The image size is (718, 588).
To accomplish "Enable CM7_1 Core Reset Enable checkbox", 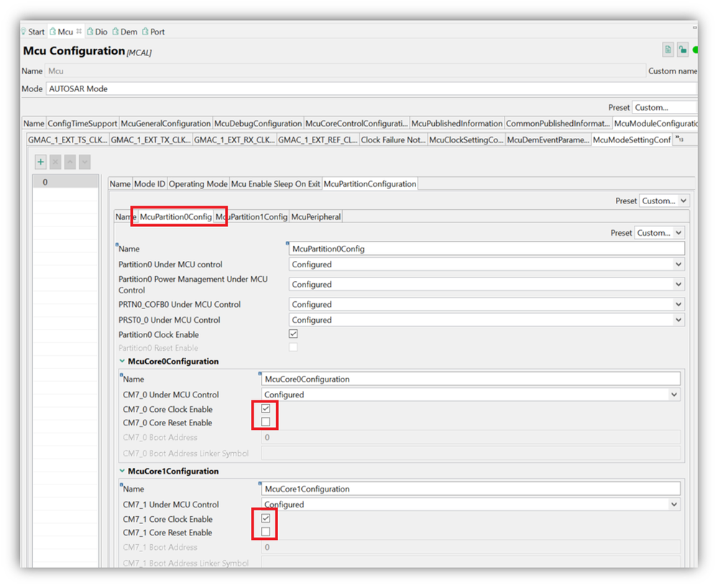I will (266, 532).
